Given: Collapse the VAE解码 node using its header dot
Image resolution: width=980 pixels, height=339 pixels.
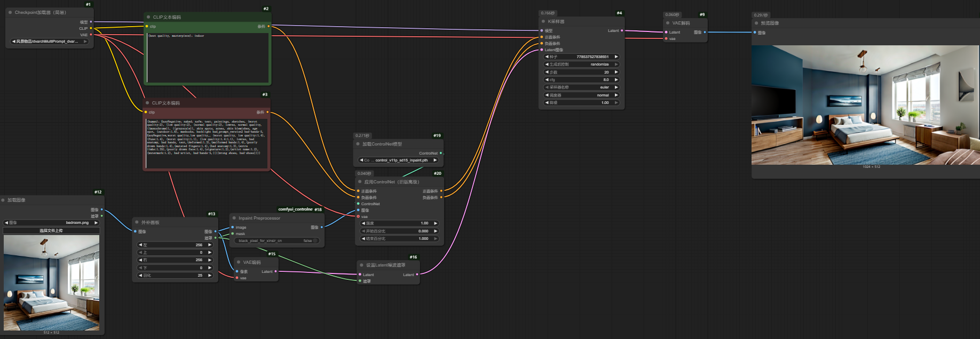Looking at the screenshot, I should (x=668, y=23).
